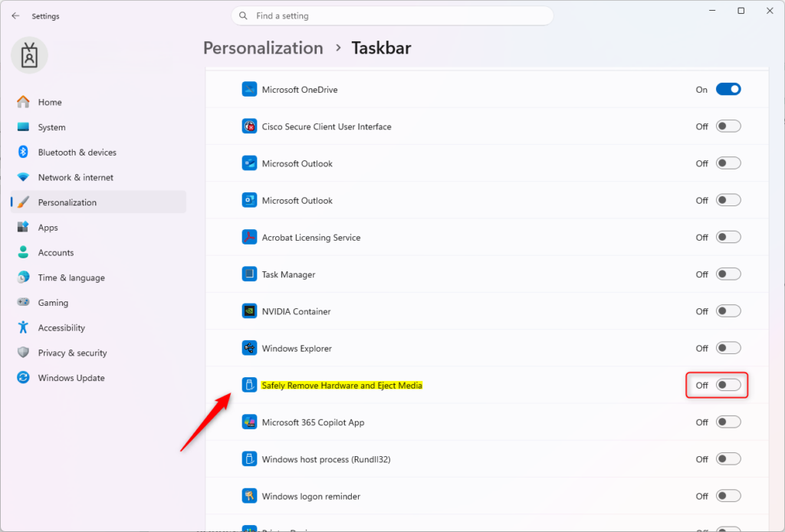Click the Cisco Secure Client icon

tap(249, 126)
